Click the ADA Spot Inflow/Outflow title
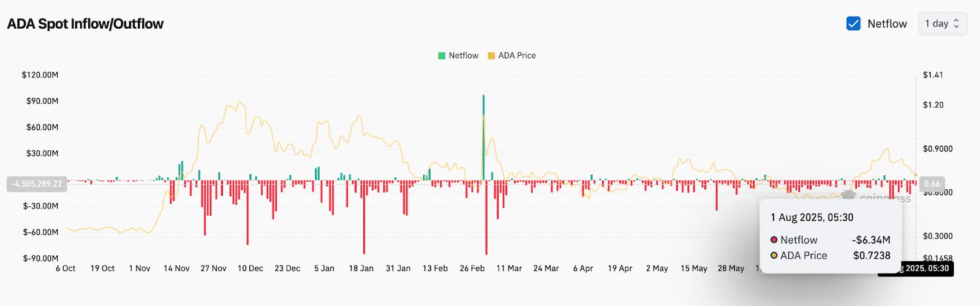Screen dimensions: 980x306 85,24
